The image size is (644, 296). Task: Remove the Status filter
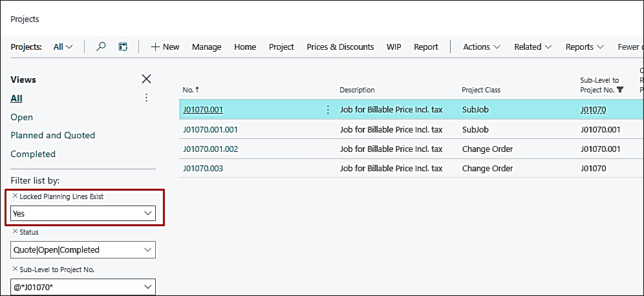point(16,231)
